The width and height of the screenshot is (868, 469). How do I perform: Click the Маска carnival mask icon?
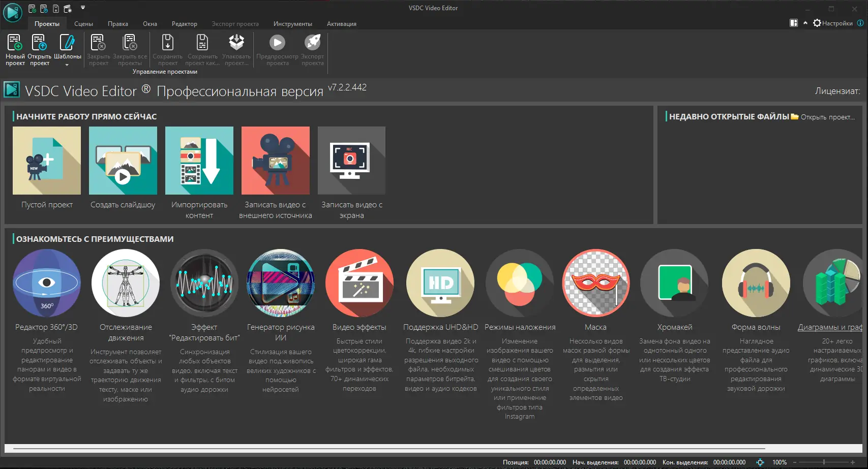coord(596,283)
